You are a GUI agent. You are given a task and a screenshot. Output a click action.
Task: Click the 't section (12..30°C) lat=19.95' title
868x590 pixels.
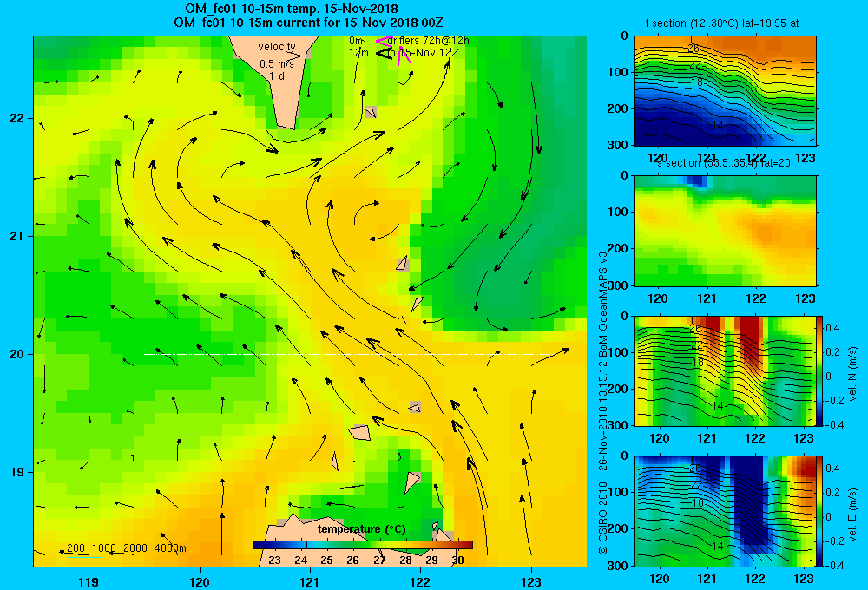point(722,23)
